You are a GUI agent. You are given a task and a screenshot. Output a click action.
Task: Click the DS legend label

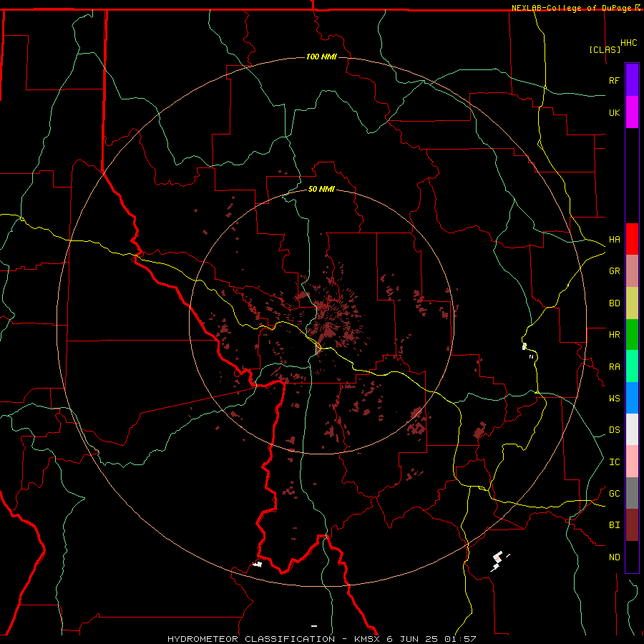coord(614,429)
